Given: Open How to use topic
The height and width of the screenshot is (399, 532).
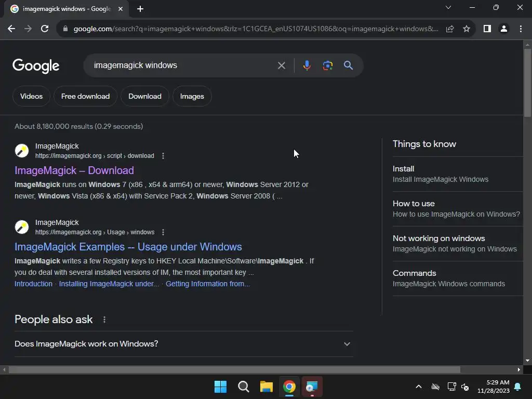Looking at the screenshot, I should point(458,209).
